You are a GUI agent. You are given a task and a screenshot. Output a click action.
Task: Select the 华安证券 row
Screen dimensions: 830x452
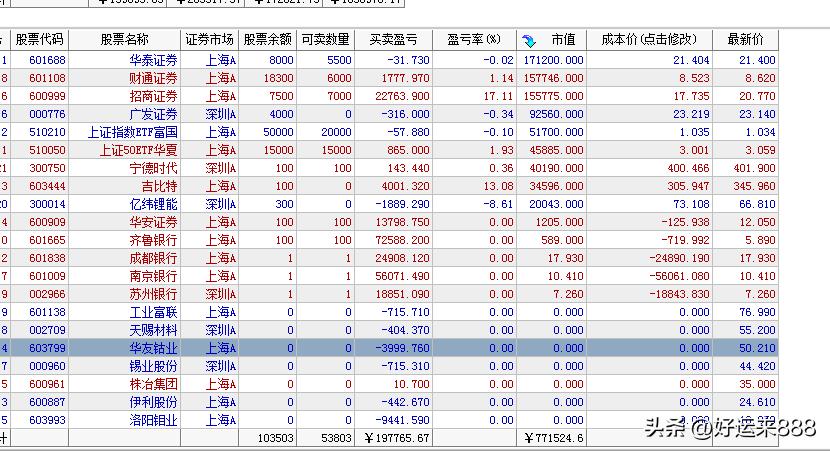click(154, 222)
